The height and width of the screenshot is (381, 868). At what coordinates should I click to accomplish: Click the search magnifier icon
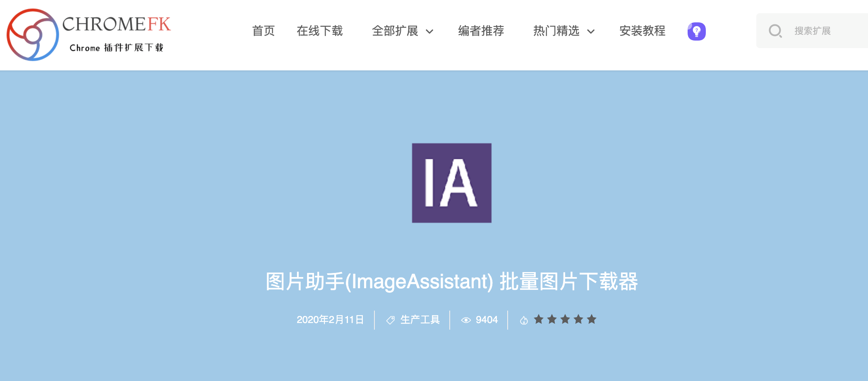[775, 31]
